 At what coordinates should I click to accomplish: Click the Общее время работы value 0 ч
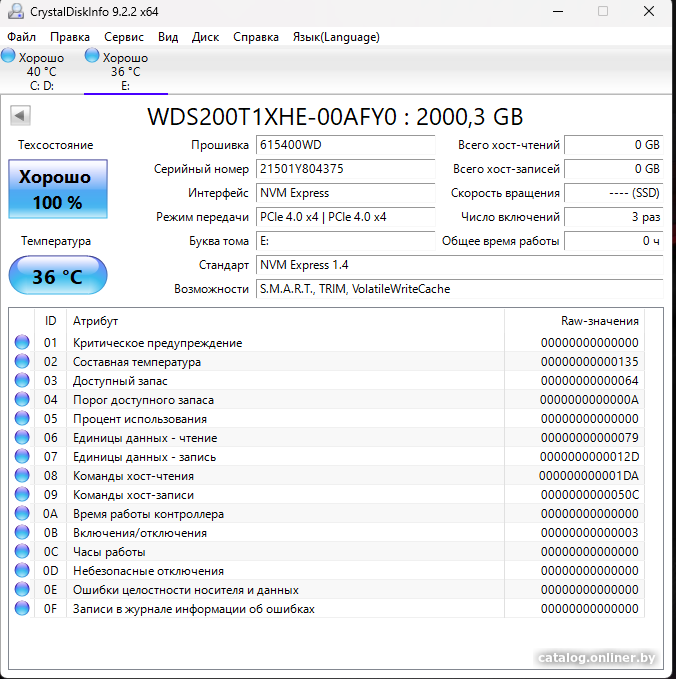614,241
